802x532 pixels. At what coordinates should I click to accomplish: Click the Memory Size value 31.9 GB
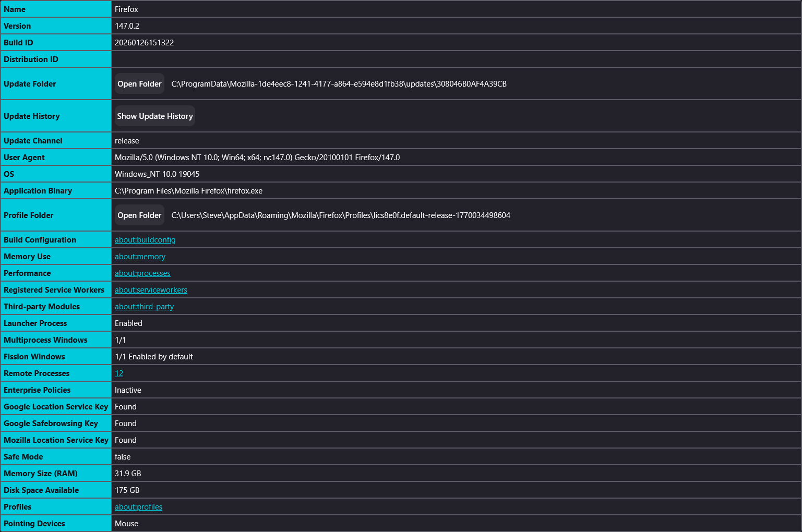(128, 474)
